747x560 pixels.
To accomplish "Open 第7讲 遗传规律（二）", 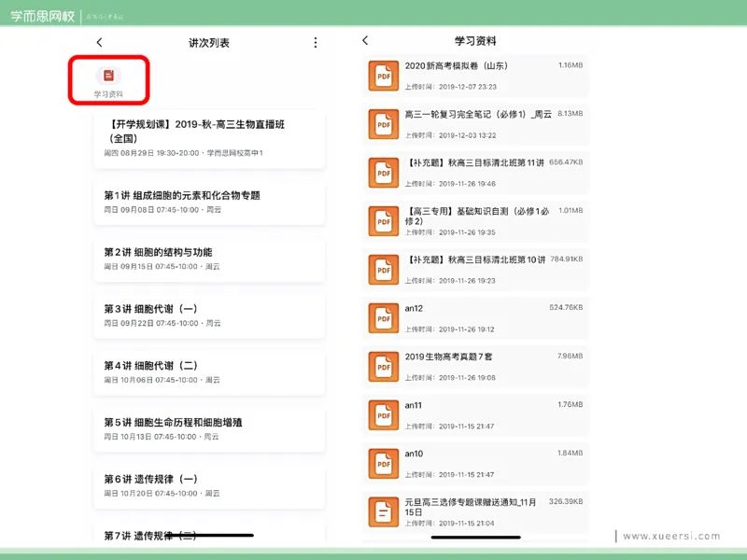I will click(209, 534).
